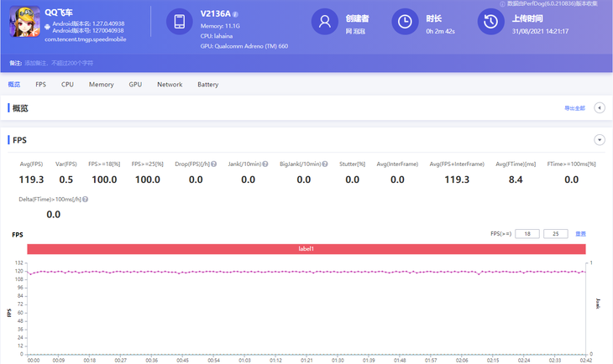This screenshot has height=364, width=613.
Task: Click help icon beside Jank(/10min)
Action: pos(265,164)
